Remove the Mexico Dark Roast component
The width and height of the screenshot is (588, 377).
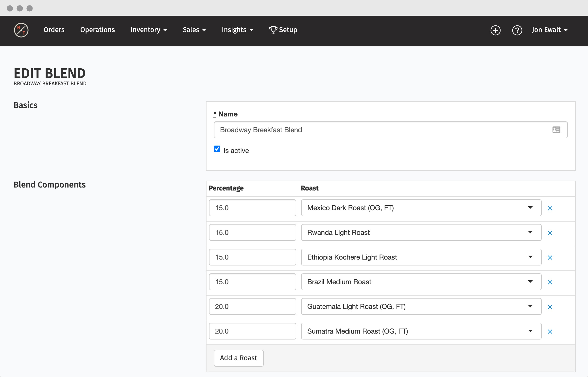coord(550,208)
